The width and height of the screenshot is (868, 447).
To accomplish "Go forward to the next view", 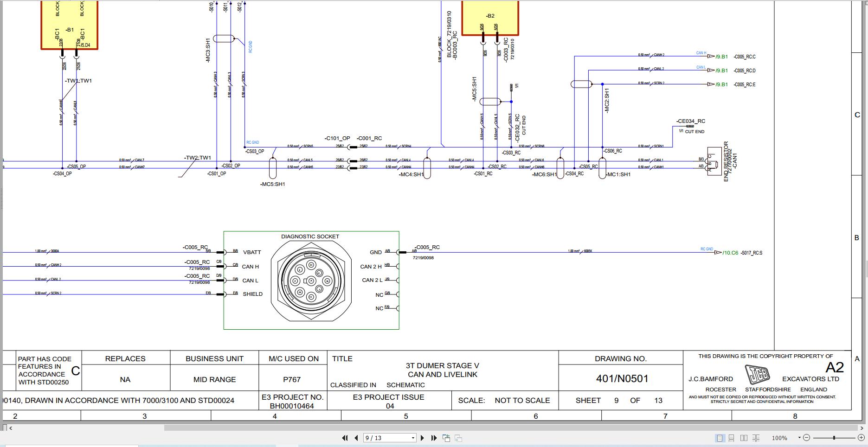I will pyautogui.click(x=458, y=438).
